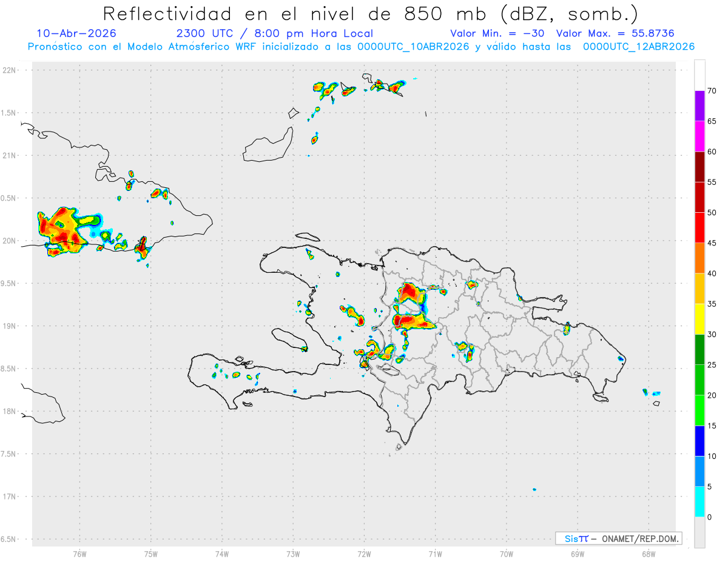The height and width of the screenshot is (562, 728).
Task: Click the dark blue 10-15 dBZ band
Action: pyautogui.click(x=699, y=441)
